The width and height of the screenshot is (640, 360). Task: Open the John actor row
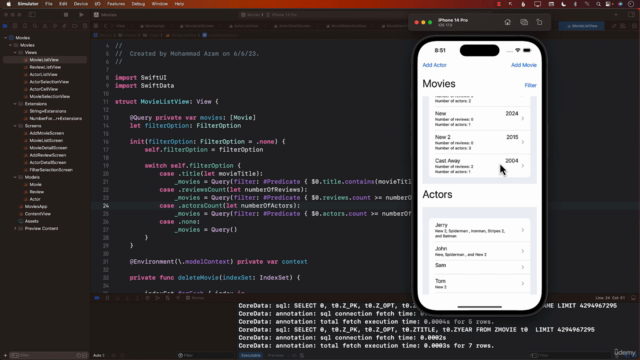[x=480, y=251]
